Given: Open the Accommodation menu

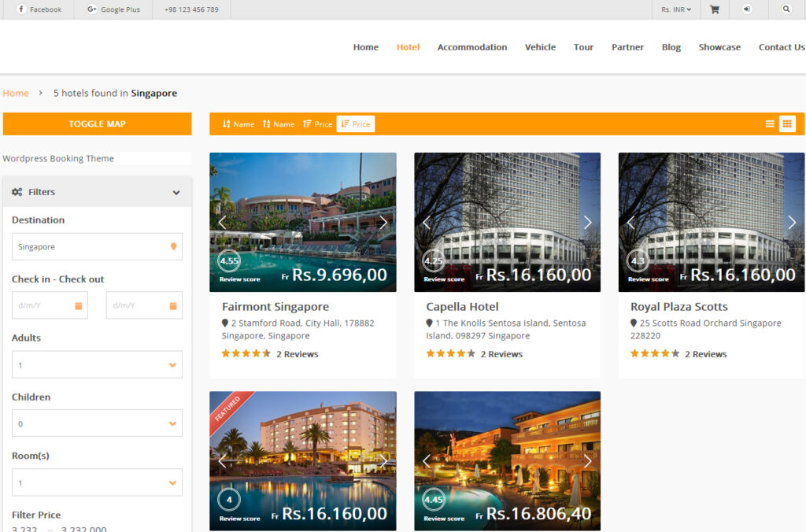Looking at the screenshot, I should pos(472,46).
